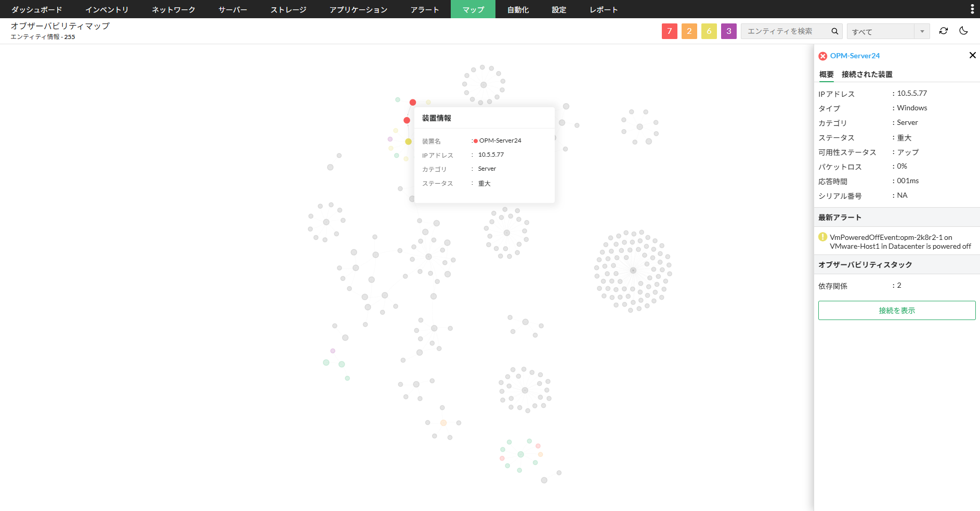Viewport: 980px width, 511px height.
Task: Open the ネットワーク section
Action: [174, 9]
